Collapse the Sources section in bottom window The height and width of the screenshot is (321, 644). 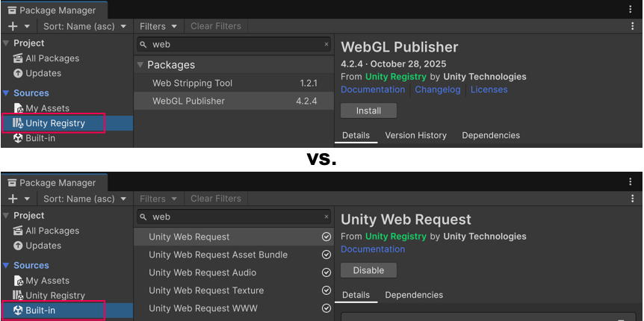pyautogui.click(x=6, y=266)
